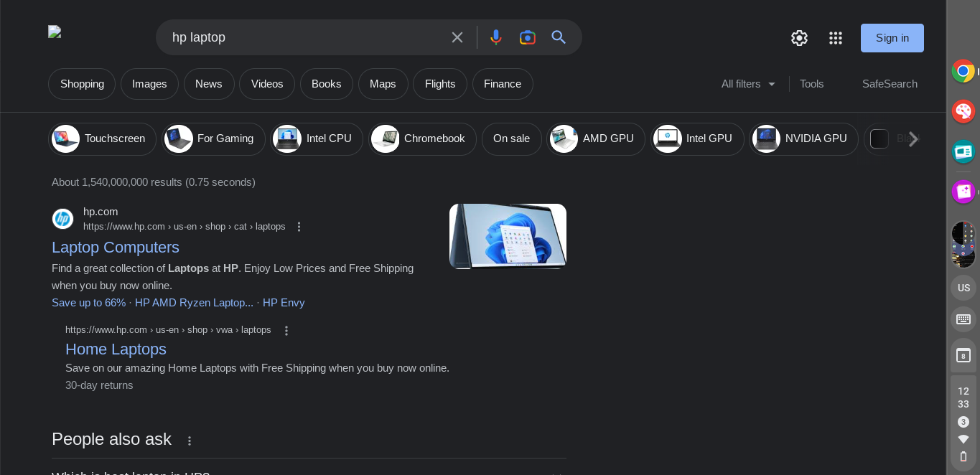Filter by AMD GPU chip
This screenshot has width=980, height=475.
pos(596,139)
